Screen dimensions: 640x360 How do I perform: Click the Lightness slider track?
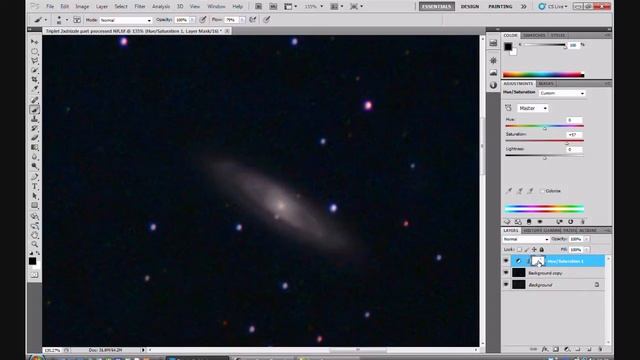click(x=544, y=155)
